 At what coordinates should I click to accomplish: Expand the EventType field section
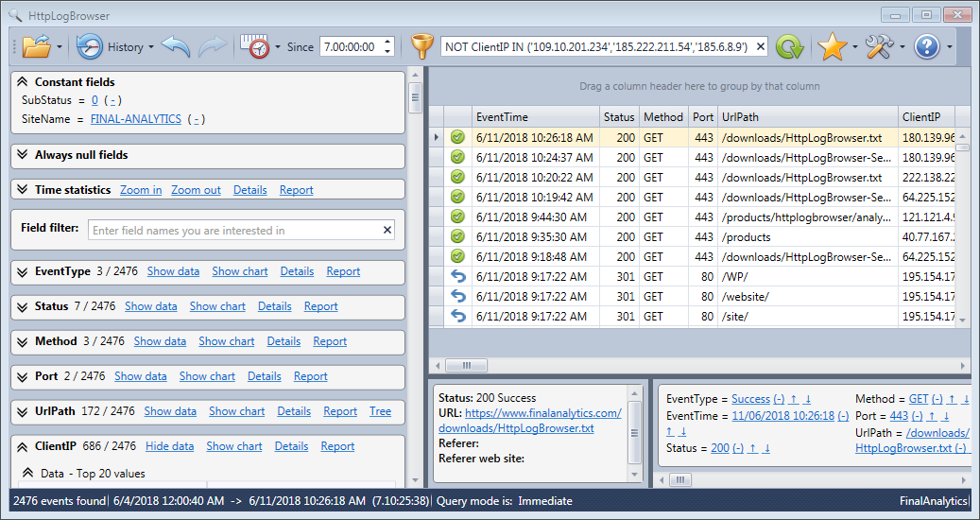[23, 271]
